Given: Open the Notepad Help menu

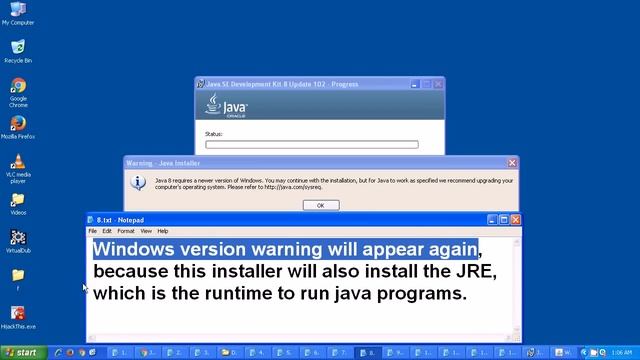Looking at the screenshot, I should [x=163, y=231].
